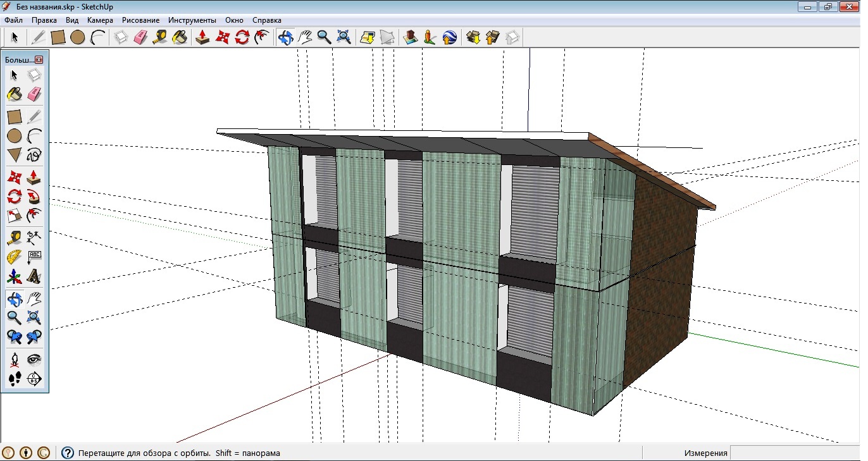Viewport: 868px width, 461px height.
Task: Open the Камера menu
Action: point(100,20)
